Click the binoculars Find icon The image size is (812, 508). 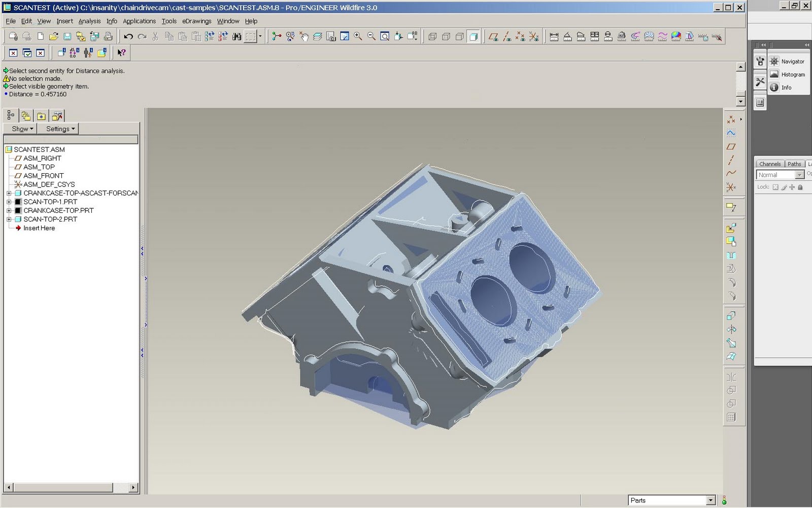point(236,37)
